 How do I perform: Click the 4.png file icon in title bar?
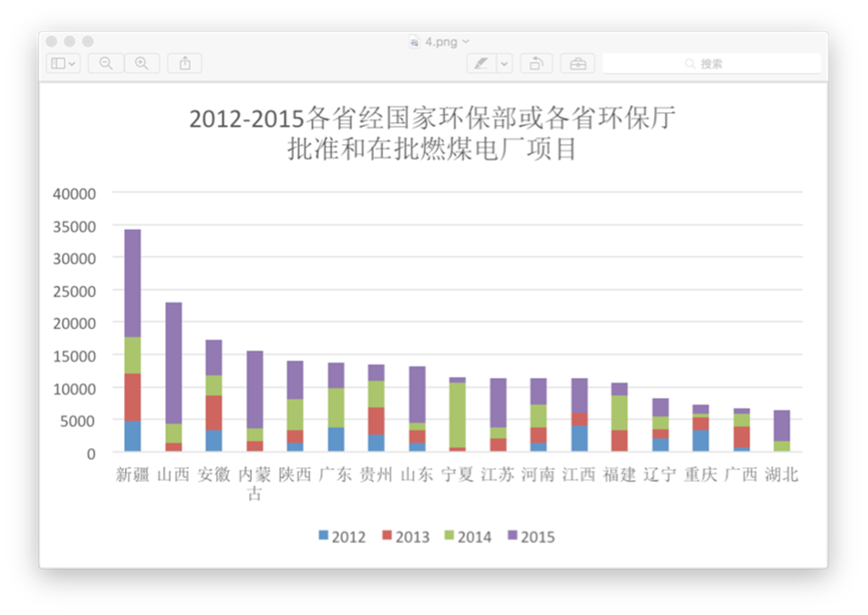pos(414,41)
